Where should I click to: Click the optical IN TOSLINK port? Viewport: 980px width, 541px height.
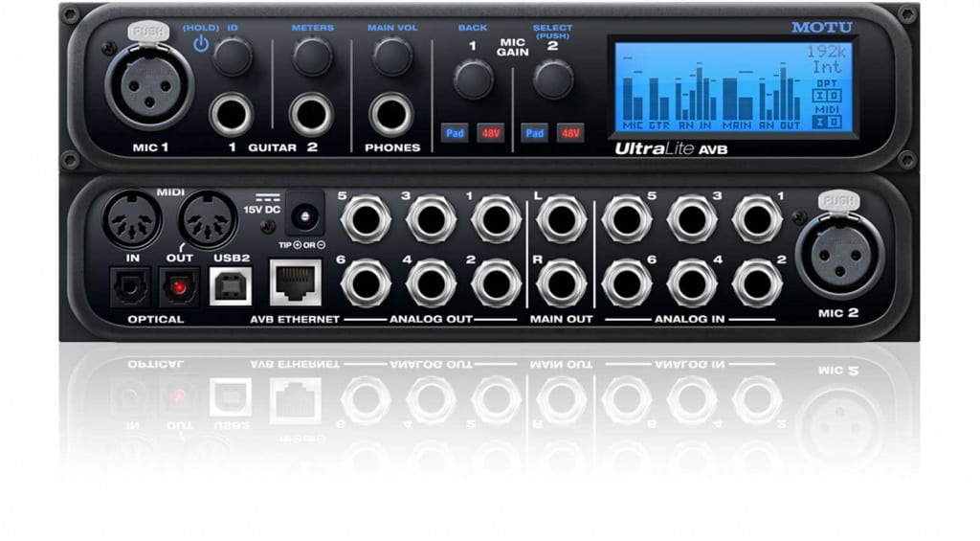click(130, 287)
